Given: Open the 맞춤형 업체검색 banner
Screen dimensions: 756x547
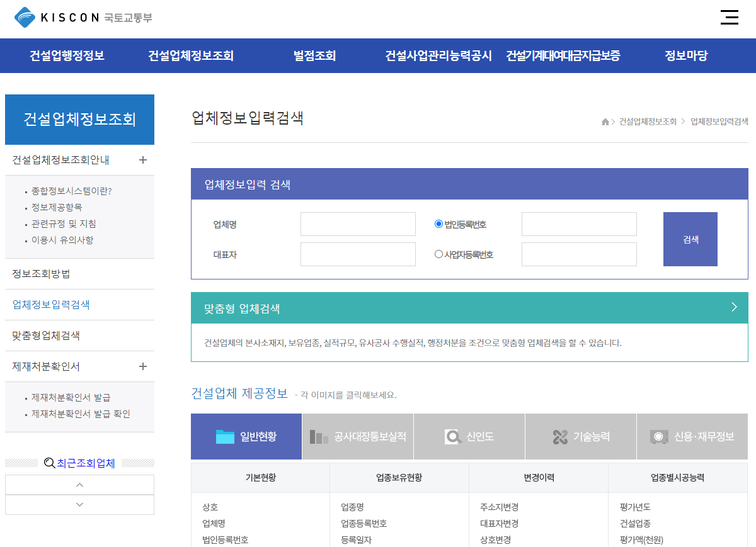Looking at the screenshot, I should (x=469, y=308).
